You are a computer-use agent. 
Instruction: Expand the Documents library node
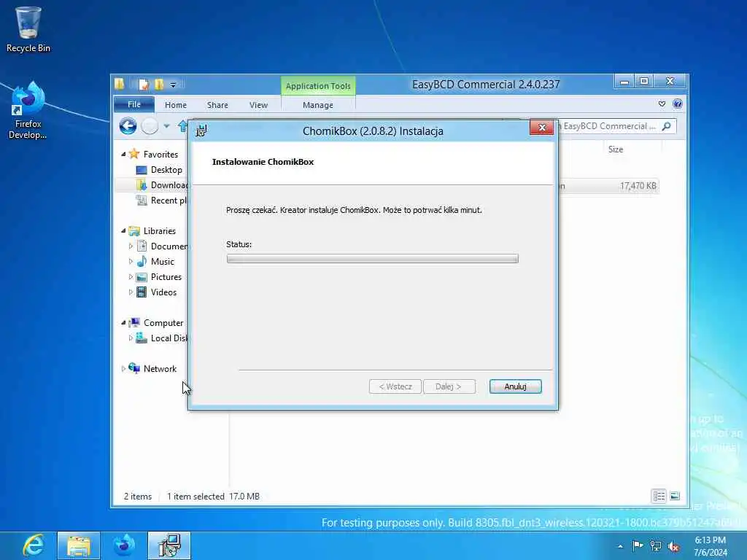tap(131, 246)
